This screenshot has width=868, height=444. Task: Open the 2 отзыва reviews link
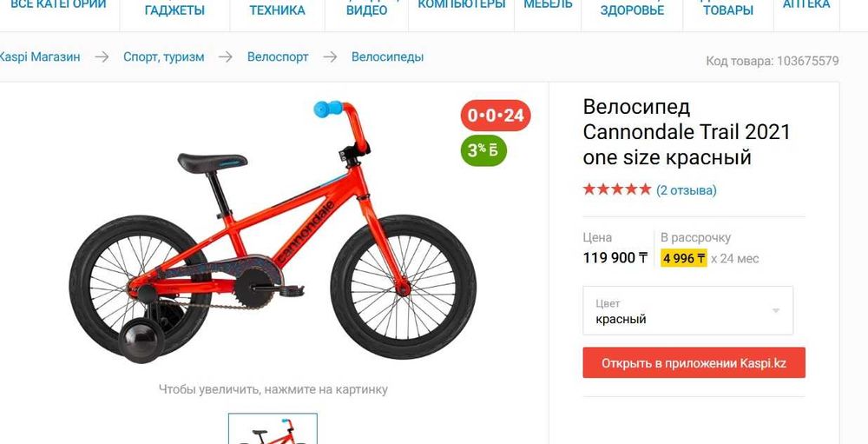[687, 190]
